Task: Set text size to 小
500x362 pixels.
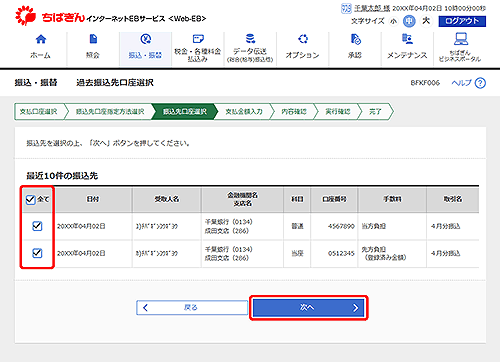Action: coord(394,21)
